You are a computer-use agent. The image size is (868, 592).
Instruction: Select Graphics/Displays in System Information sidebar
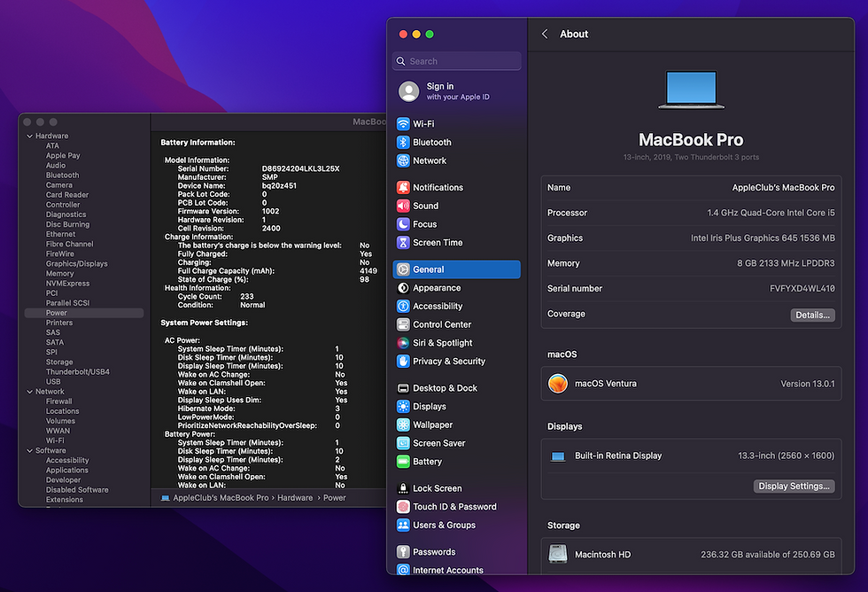[x=76, y=263]
